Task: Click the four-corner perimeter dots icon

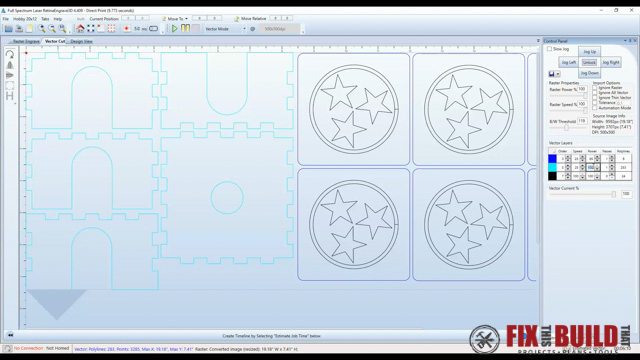Action: tap(91, 29)
